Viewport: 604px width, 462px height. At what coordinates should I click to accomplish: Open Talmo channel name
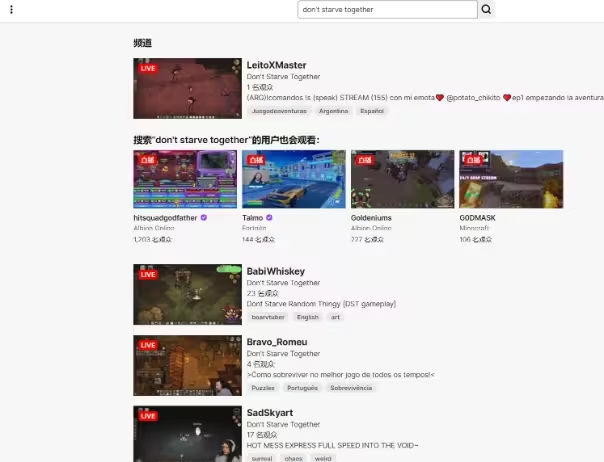pyautogui.click(x=253, y=218)
